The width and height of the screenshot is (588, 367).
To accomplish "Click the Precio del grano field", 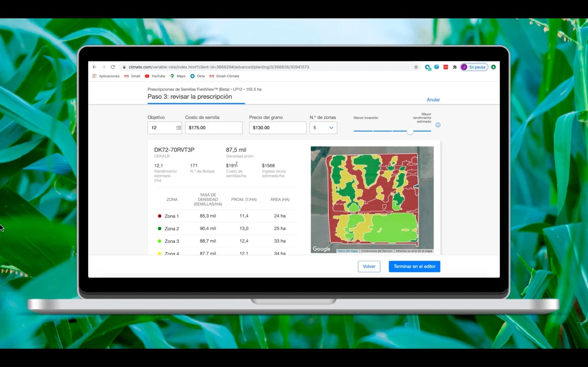I will click(278, 128).
